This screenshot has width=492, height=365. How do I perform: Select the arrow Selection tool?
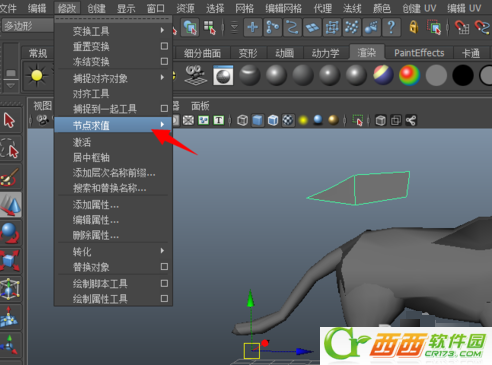10,120
